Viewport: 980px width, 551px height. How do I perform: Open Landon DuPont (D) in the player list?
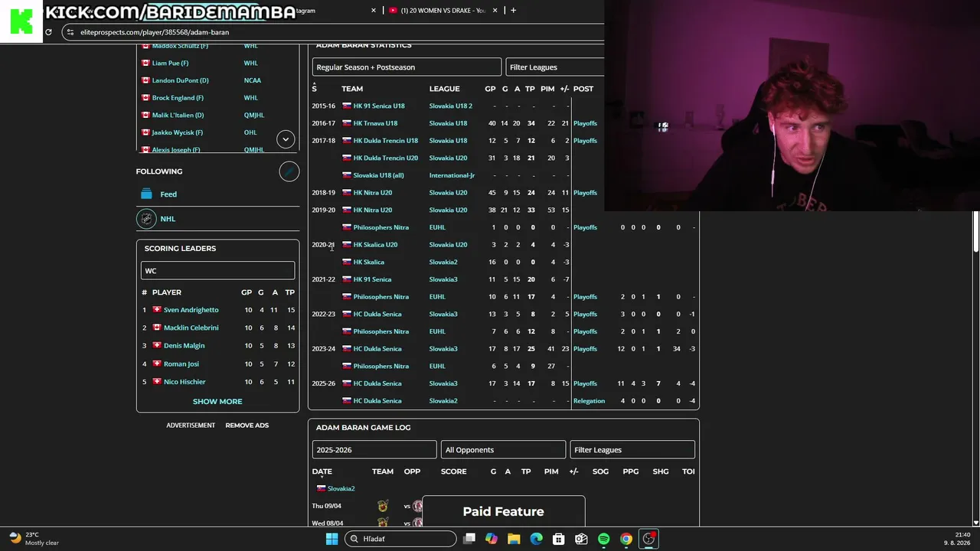pyautogui.click(x=181, y=80)
